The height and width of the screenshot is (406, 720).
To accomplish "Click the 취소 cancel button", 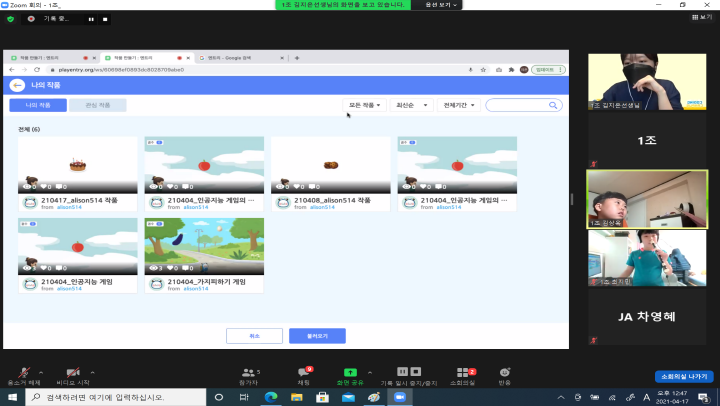I will pos(254,335).
